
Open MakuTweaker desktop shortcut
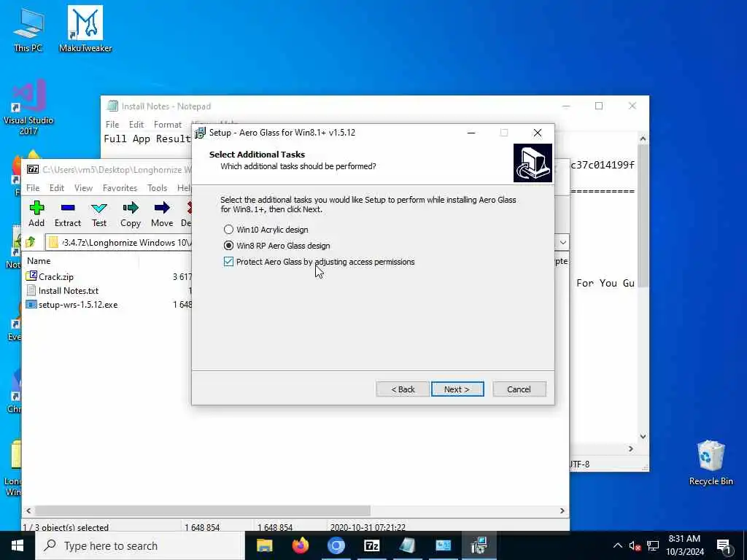(x=85, y=28)
